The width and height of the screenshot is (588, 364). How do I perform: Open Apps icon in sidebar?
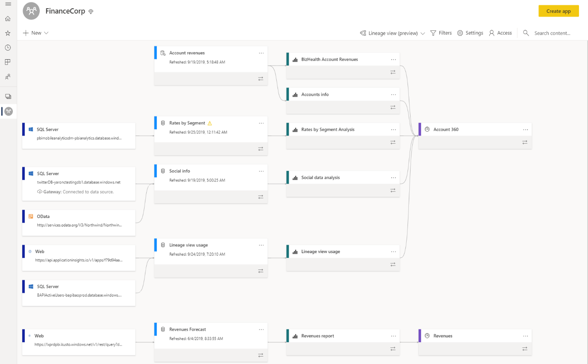[x=8, y=62]
